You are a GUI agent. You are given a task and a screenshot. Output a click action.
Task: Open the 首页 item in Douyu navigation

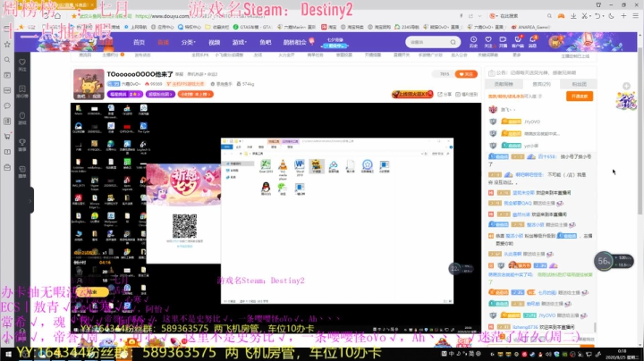click(139, 42)
